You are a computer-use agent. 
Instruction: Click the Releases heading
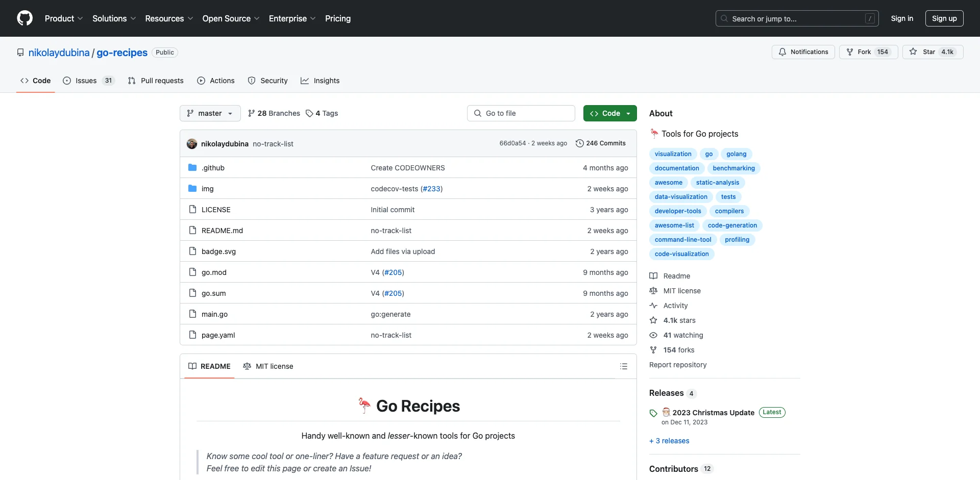(666, 393)
